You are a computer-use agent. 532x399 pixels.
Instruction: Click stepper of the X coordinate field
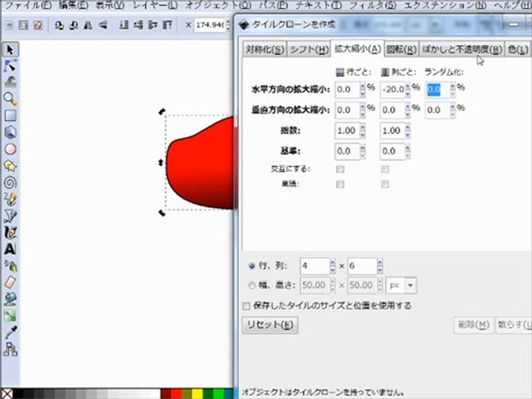pos(228,25)
